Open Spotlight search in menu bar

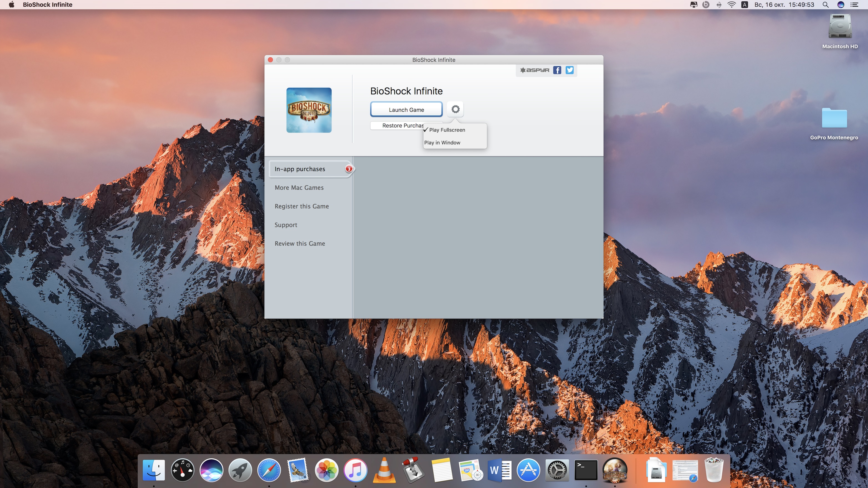pyautogui.click(x=825, y=5)
